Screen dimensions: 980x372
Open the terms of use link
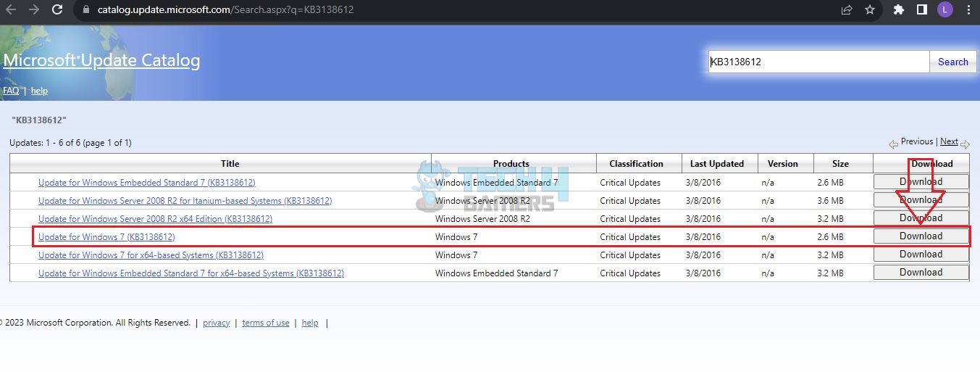pyautogui.click(x=266, y=323)
